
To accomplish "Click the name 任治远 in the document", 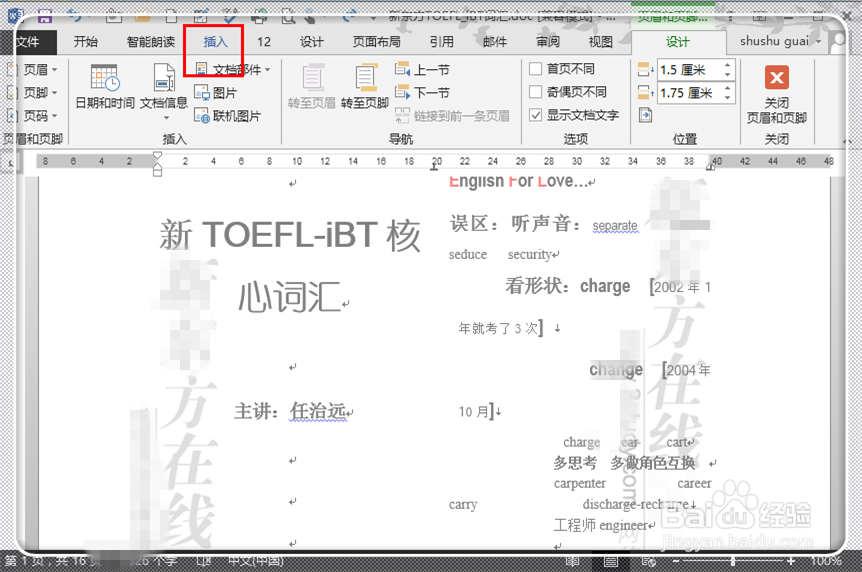I will click(318, 411).
